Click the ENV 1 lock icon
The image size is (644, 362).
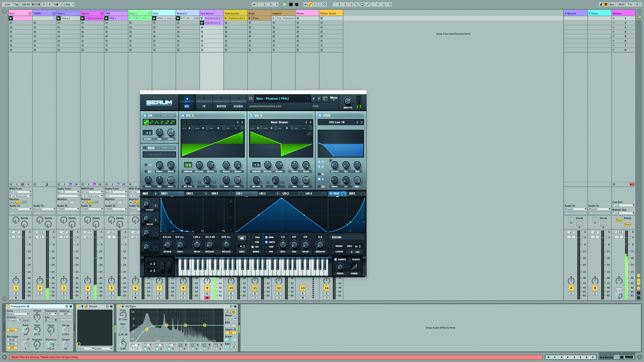click(231, 201)
